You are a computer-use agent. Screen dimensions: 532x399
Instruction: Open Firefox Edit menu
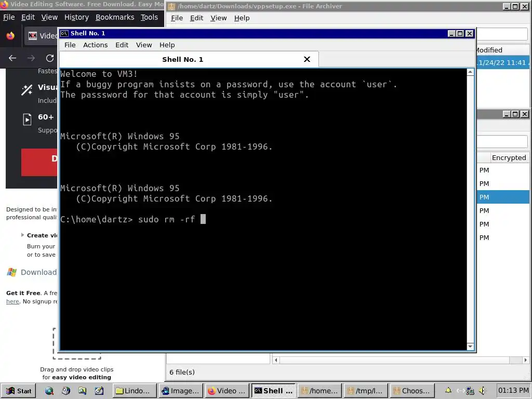pos(28,17)
